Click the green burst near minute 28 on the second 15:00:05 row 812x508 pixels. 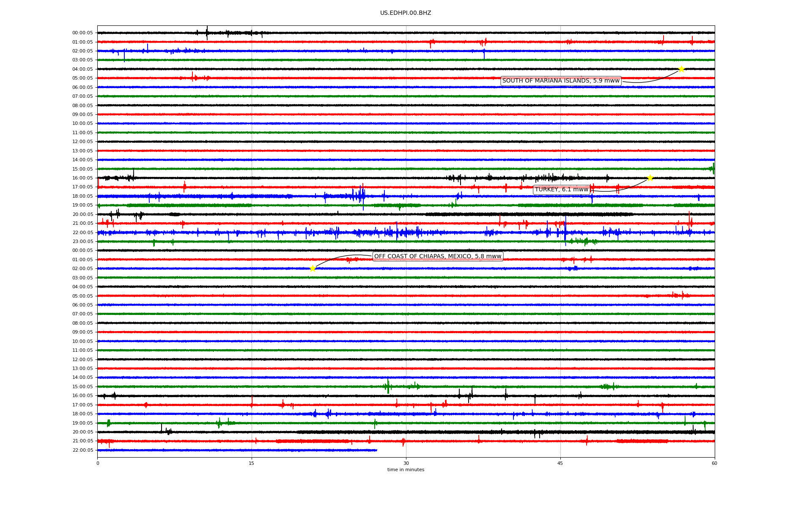388,386
